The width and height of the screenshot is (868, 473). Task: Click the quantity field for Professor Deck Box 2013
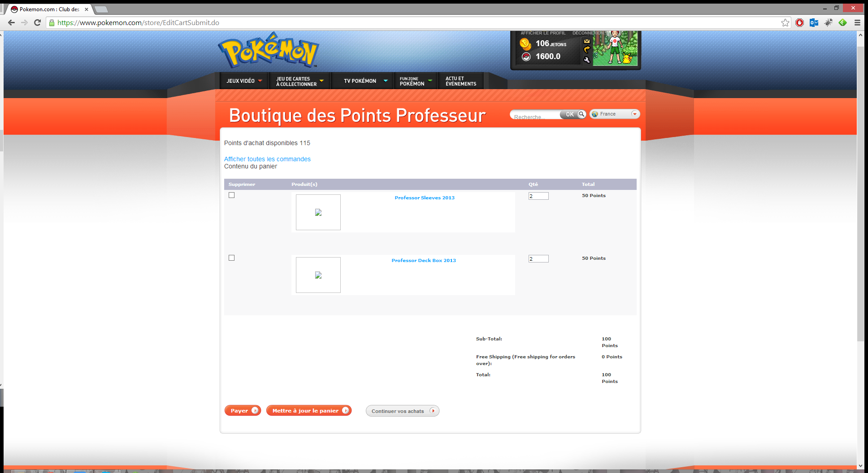[538, 258]
